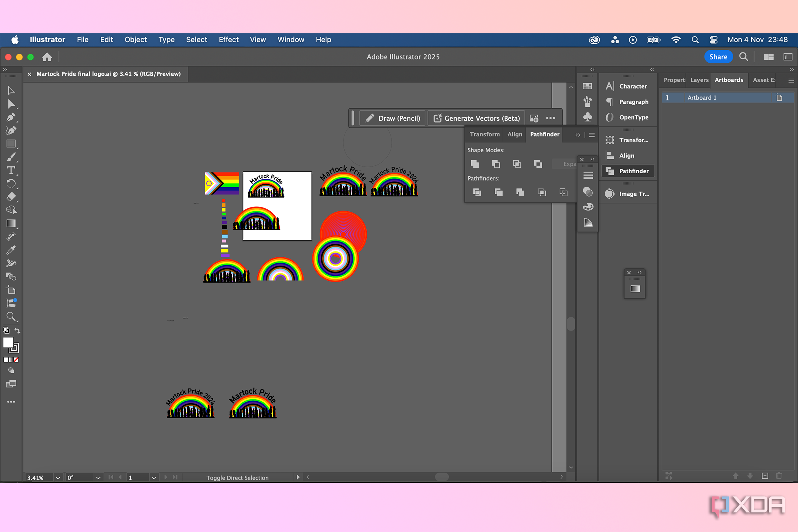This screenshot has height=532, width=798.
Task: Select the Rotate tool
Action: [11, 184]
